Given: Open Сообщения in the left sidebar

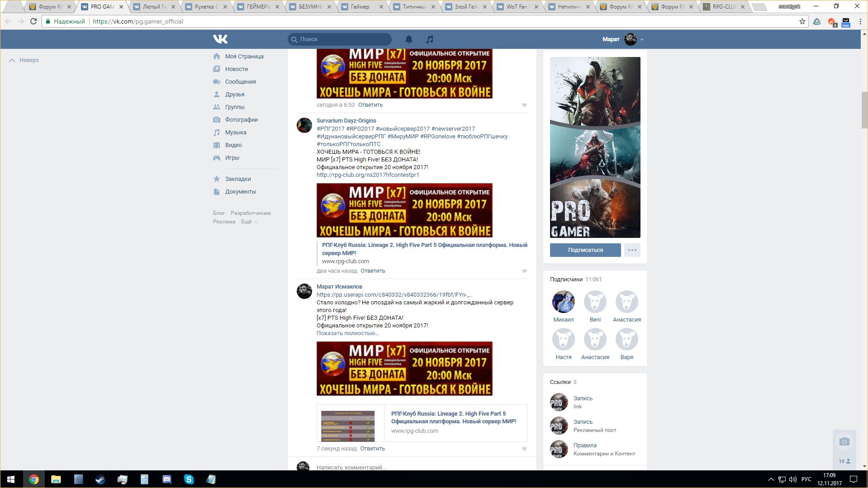Looking at the screenshot, I should pyautogui.click(x=240, y=82).
